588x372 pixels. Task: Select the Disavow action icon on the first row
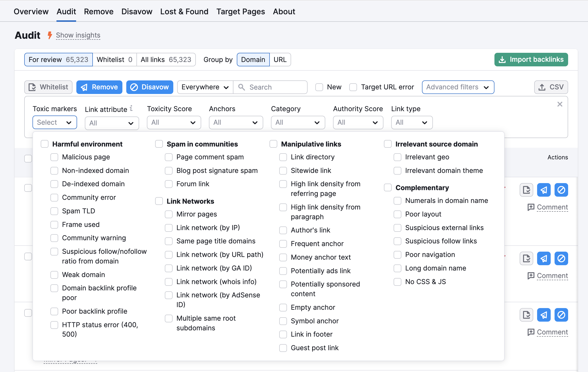(x=561, y=190)
